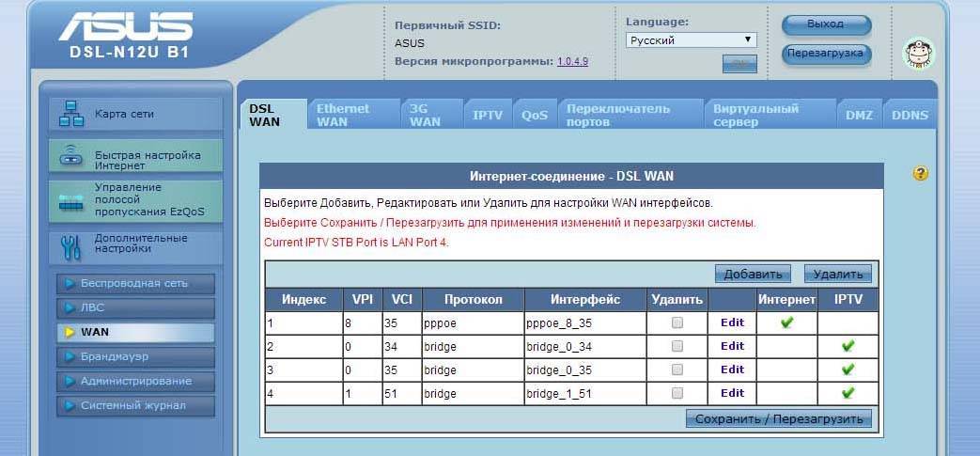This screenshot has height=456, width=980.
Task: Click Сохранить / Перезагрузить button
Action: [x=779, y=419]
